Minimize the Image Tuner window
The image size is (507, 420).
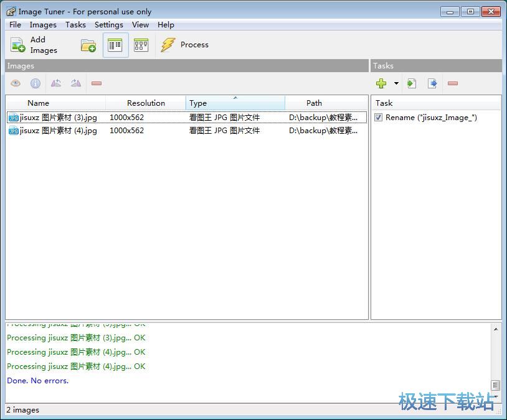pyautogui.click(x=450, y=12)
